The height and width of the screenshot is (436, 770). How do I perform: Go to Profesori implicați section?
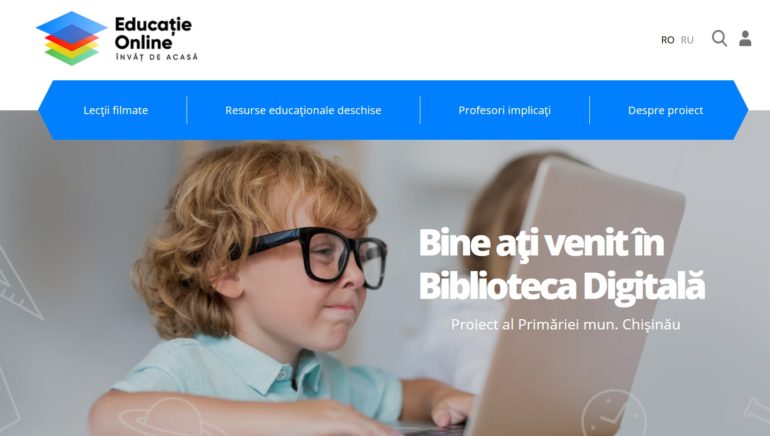504,110
